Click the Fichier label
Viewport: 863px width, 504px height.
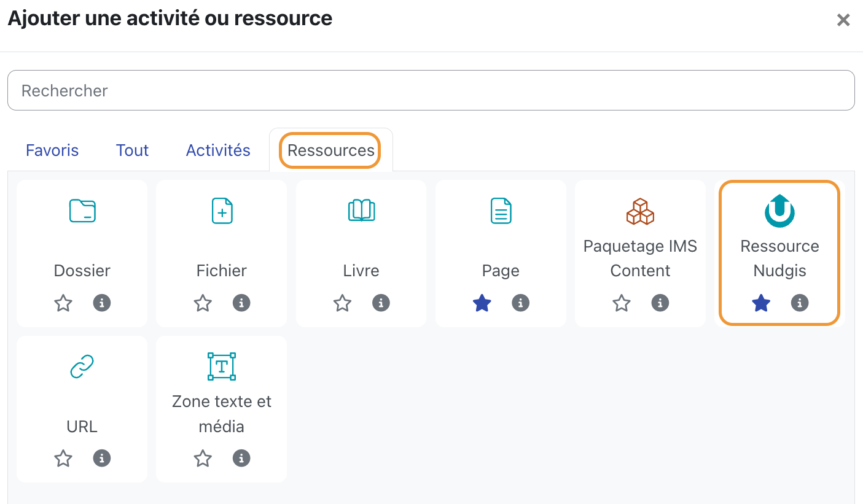point(222,271)
